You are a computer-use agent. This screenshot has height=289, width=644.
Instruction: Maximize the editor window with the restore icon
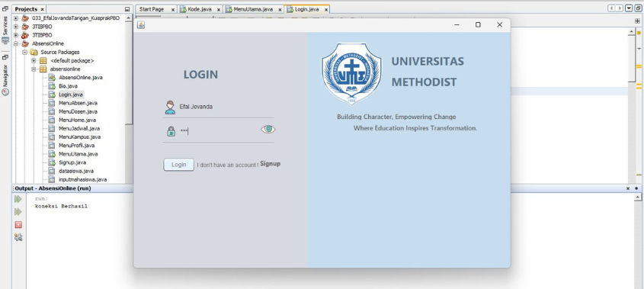[x=638, y=8]
